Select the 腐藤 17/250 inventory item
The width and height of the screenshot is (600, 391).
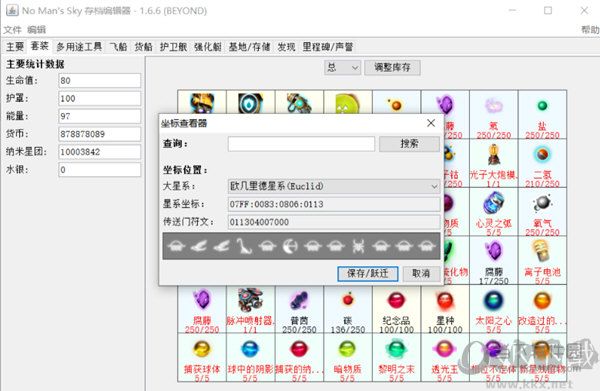pos(494,260)
